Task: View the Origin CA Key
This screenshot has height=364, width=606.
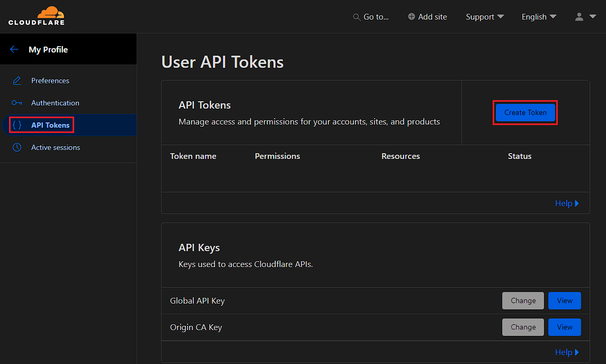Action: point(564,327)
